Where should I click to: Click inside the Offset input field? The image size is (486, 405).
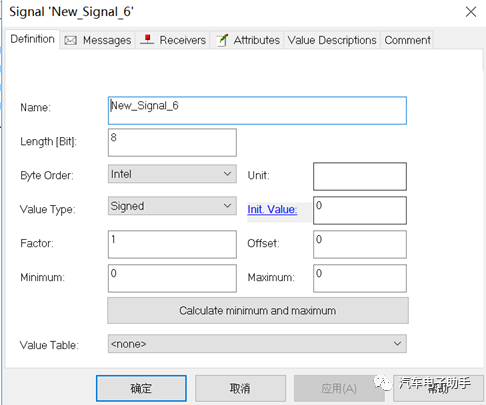[x=360, y=244]
